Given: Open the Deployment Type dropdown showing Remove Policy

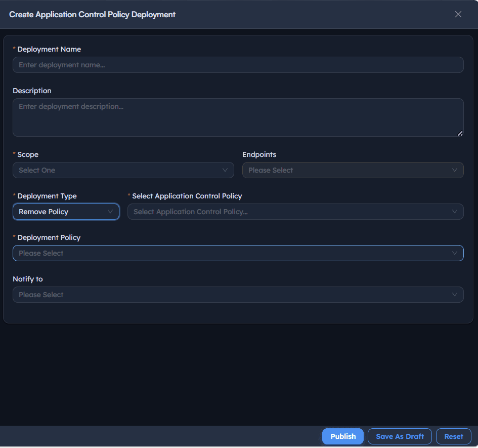Looking at the screenshot, I should (x=66, y=212).
